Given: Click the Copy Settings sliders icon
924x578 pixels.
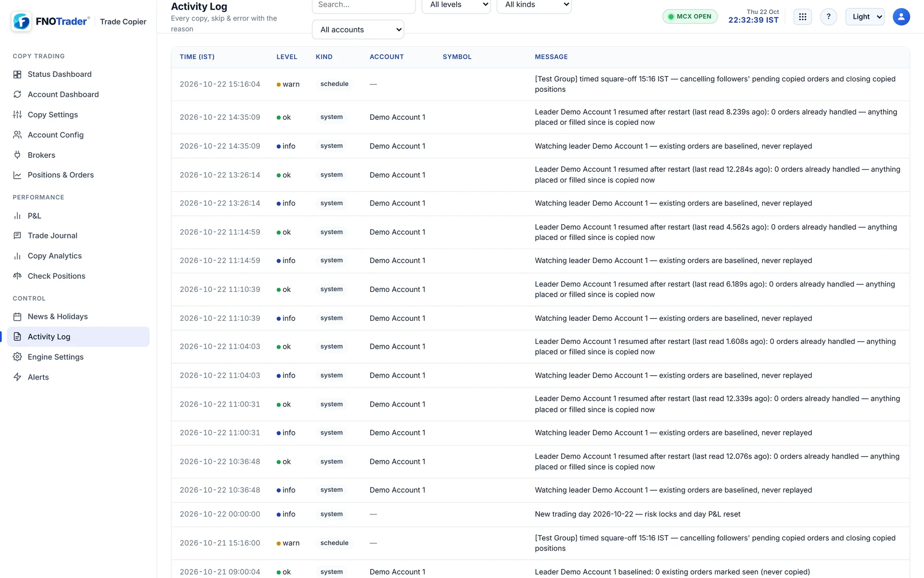Looking at the screenshot, I should [17, 115].
